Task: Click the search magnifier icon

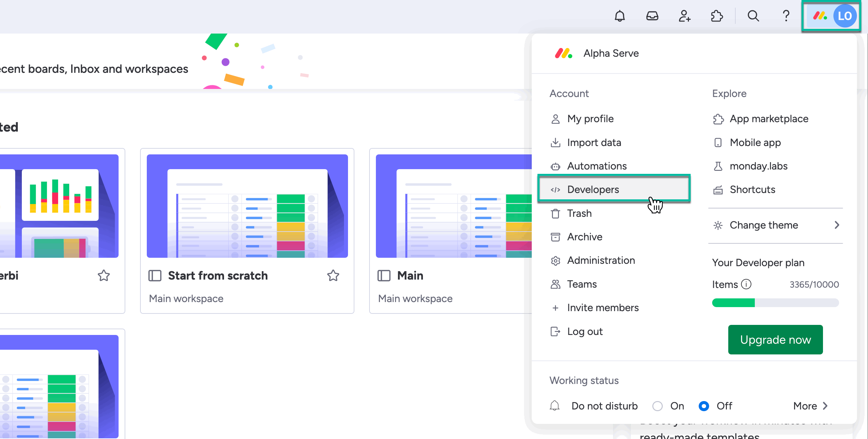Action: (753, 16)
